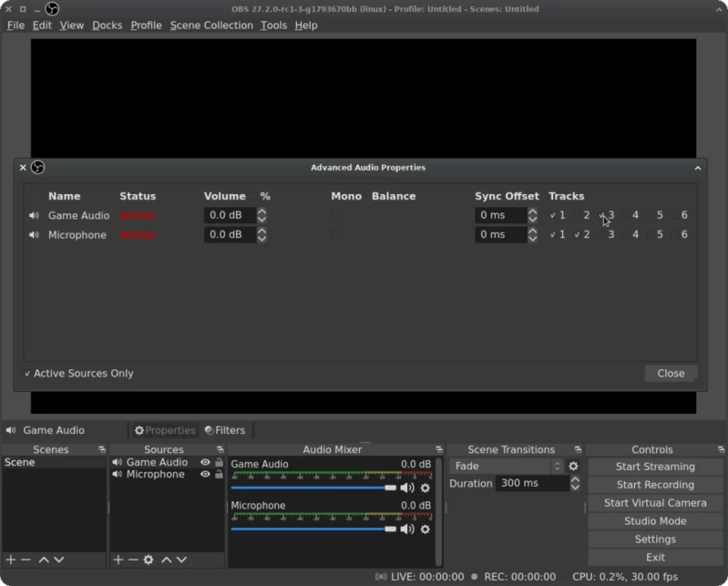Add a new scene with plus icon

11,560
